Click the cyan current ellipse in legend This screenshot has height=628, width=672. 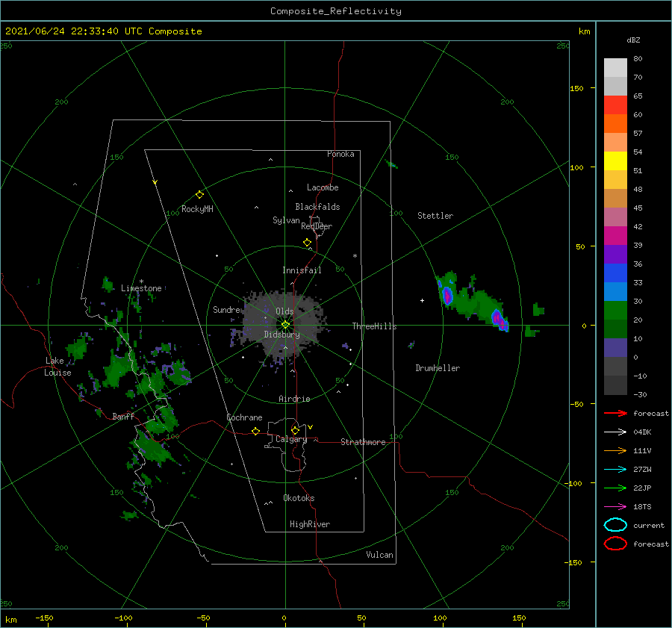click(x=615, y=525)
